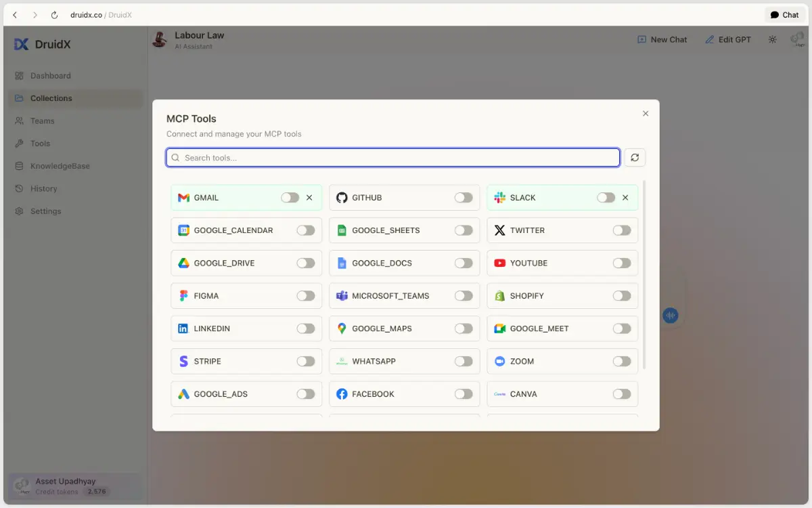This screenshot has height=508, width=812.
Task: Switch on the MICROSOFT_TEAMS toggle
Action: tap(464, 296)
